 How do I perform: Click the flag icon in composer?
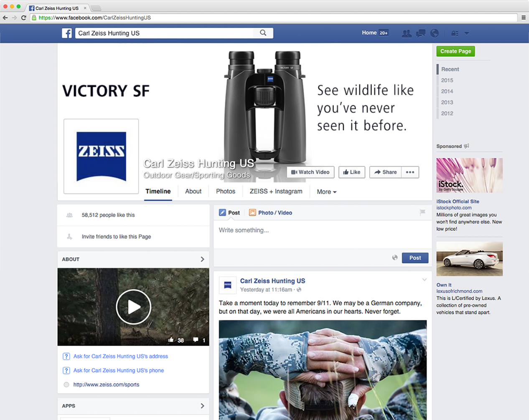422,213
